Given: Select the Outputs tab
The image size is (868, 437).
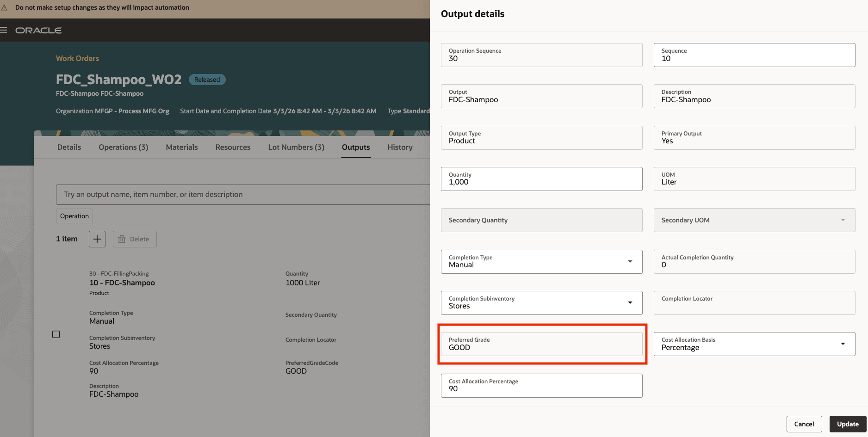Looking at the screenshot, I should point(356,147).
